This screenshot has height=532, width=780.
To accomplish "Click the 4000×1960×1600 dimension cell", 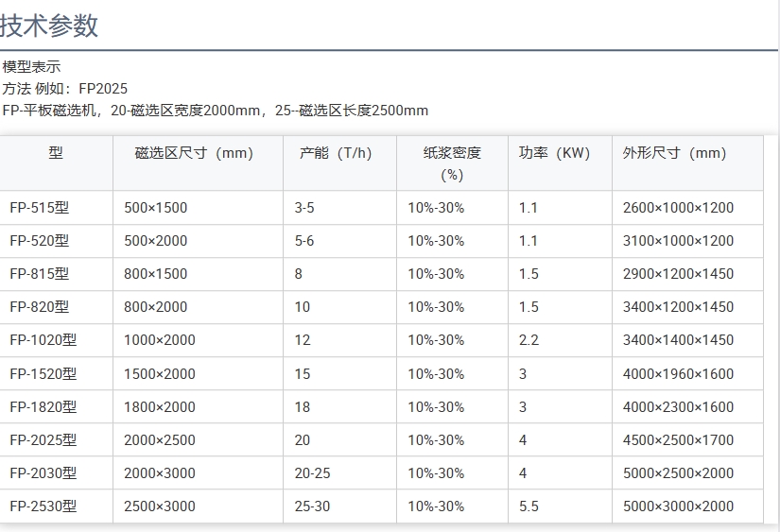I will [678, 374].
